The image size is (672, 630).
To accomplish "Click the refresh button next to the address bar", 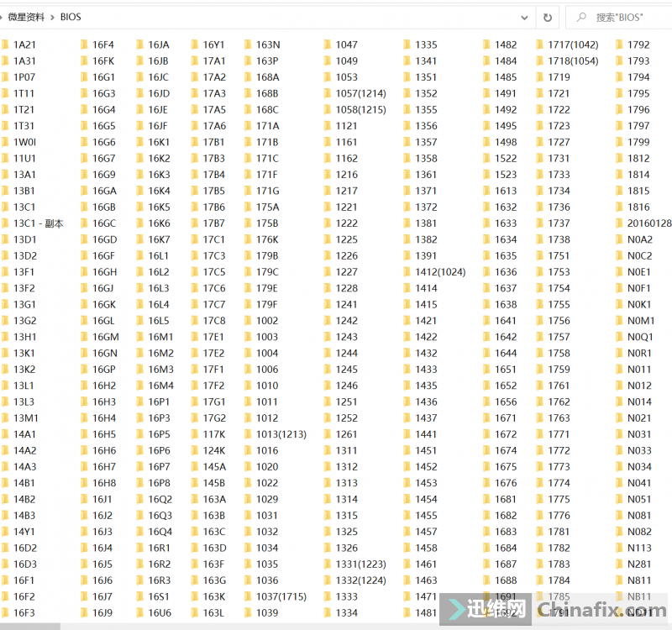I will point(548,18).
